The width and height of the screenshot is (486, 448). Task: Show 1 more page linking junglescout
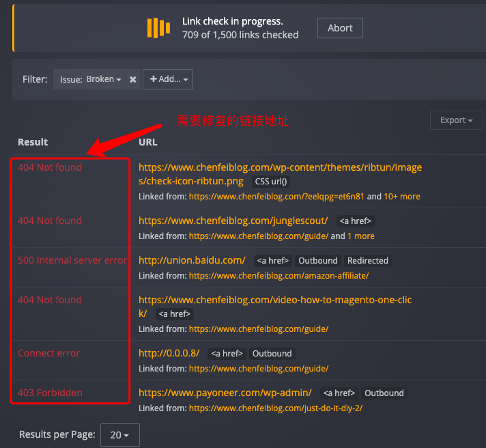click(x=361, y=236)
